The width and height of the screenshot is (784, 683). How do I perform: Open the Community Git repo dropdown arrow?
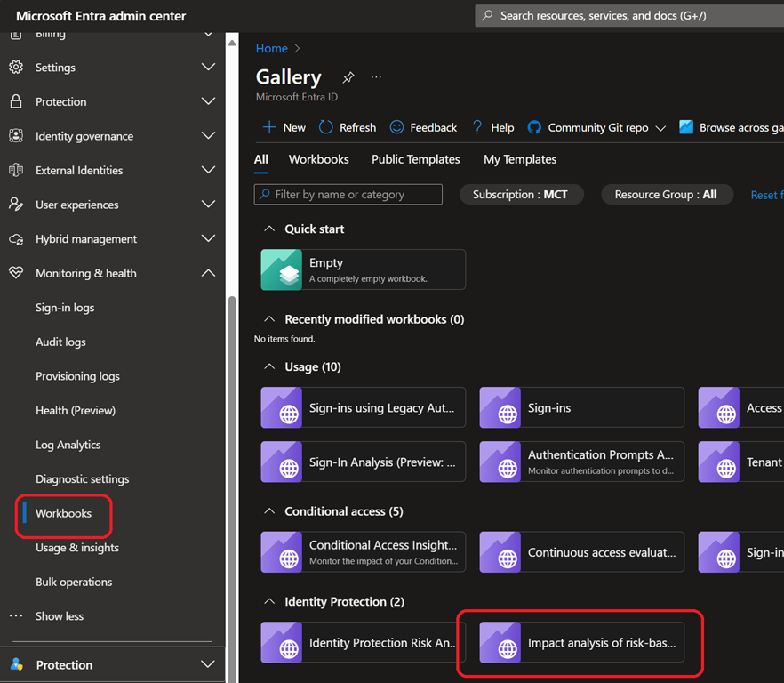(660, 128)
